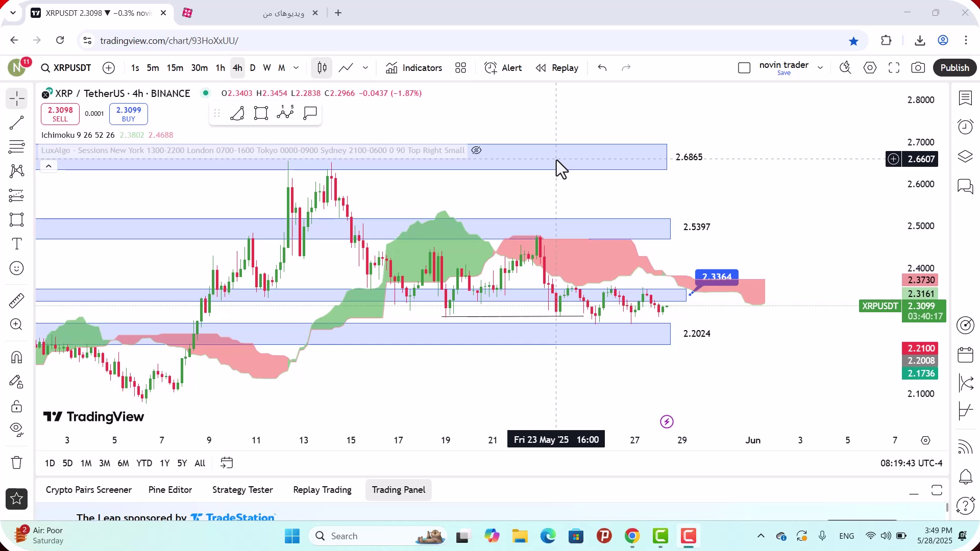Expand the timeframe interval dropdown
Viewport: 980px width, 551px height.
[x=296, y=68]
